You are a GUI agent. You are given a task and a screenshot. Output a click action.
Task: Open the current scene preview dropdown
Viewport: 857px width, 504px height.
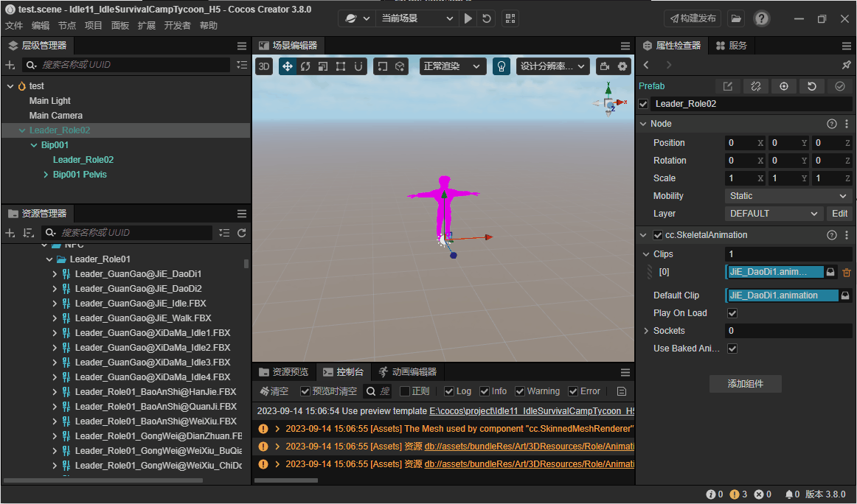(417, 18)
